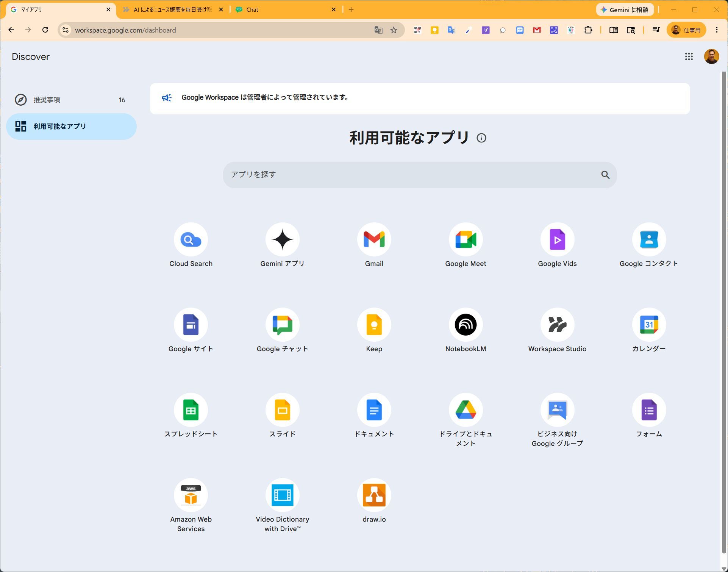The height and width of the screenshot is (572, 728).
Task: Open the Google apps grid launcher
Action: point(689,56)
